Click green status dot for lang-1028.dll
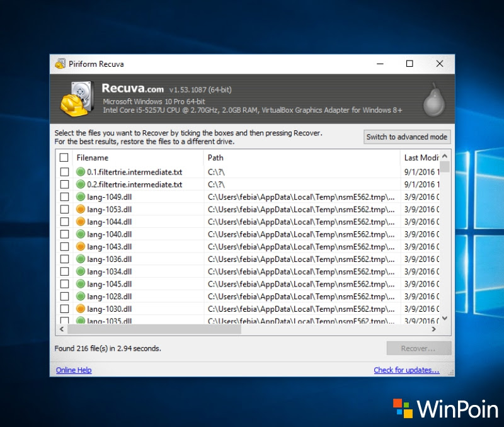 81,296
